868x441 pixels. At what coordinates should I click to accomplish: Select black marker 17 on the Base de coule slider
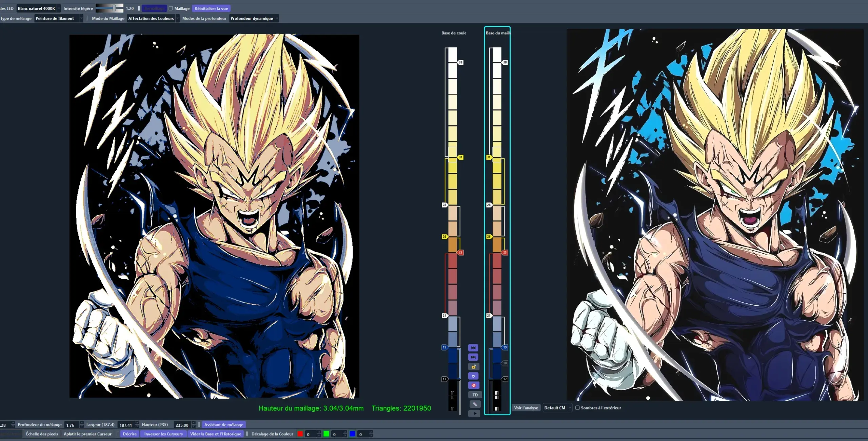pyautogui.click(x=445, y=379)
